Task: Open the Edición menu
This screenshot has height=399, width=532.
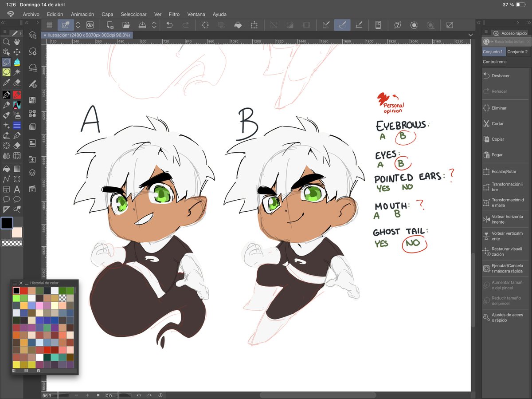Action: 55,14
